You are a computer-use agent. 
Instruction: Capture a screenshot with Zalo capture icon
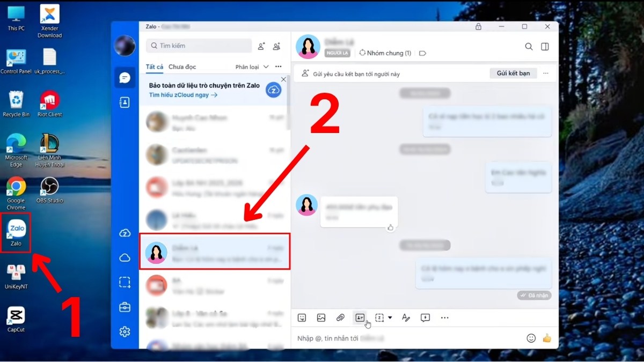[379, 317]
